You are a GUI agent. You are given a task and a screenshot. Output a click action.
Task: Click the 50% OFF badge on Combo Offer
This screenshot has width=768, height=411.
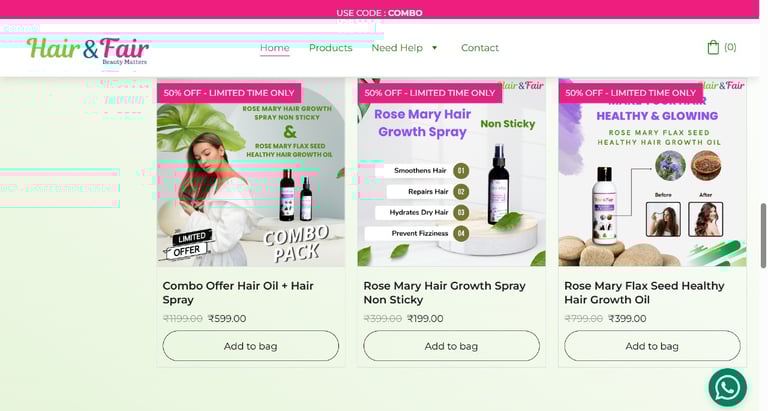(x=229, y=93)
